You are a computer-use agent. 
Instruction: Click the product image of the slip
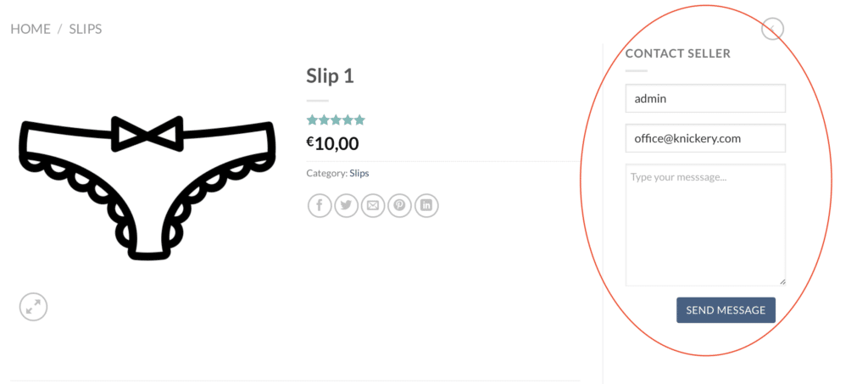147,187
